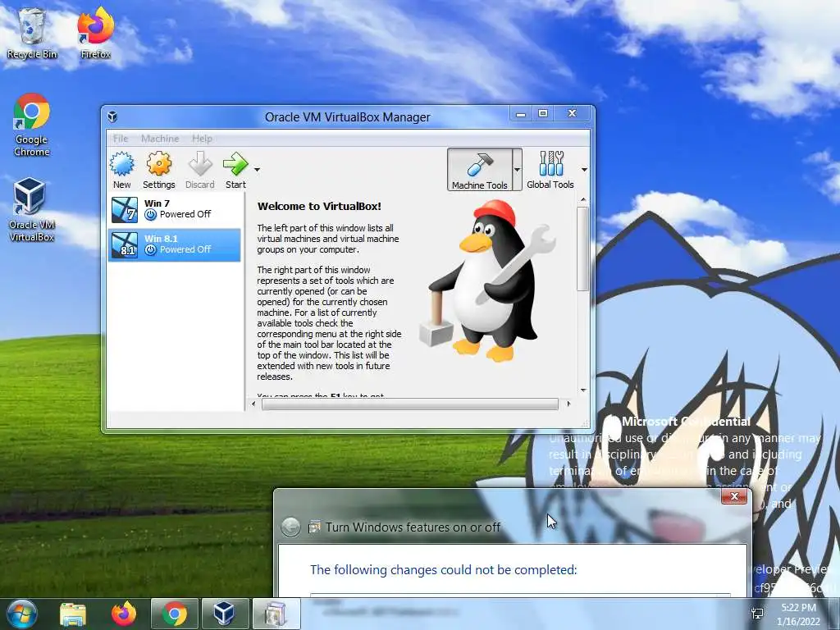Open Settings gear in VirtualBox toolbar

[159, 170]
